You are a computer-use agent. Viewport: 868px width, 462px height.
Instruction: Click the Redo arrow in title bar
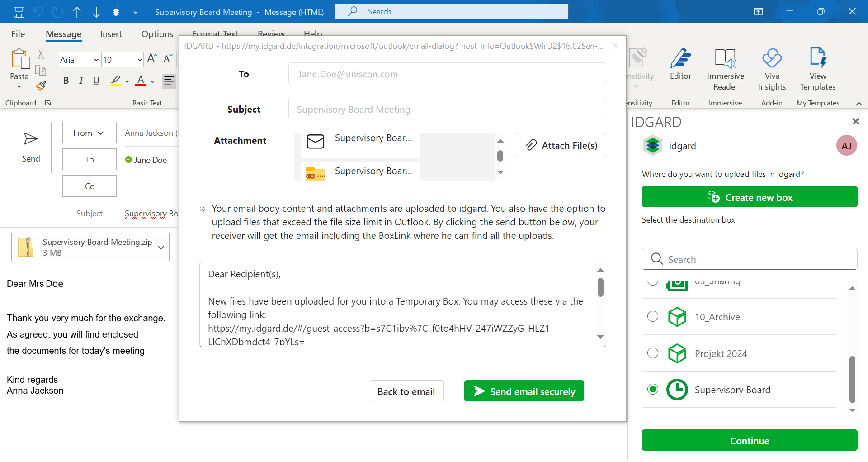tap(58, 12)
